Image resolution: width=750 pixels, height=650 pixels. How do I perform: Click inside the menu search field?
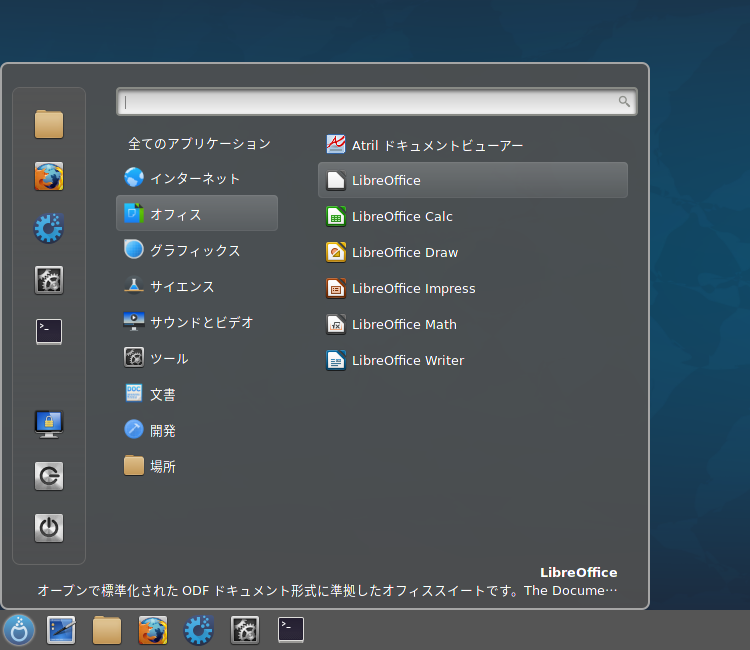coord(377,101)
